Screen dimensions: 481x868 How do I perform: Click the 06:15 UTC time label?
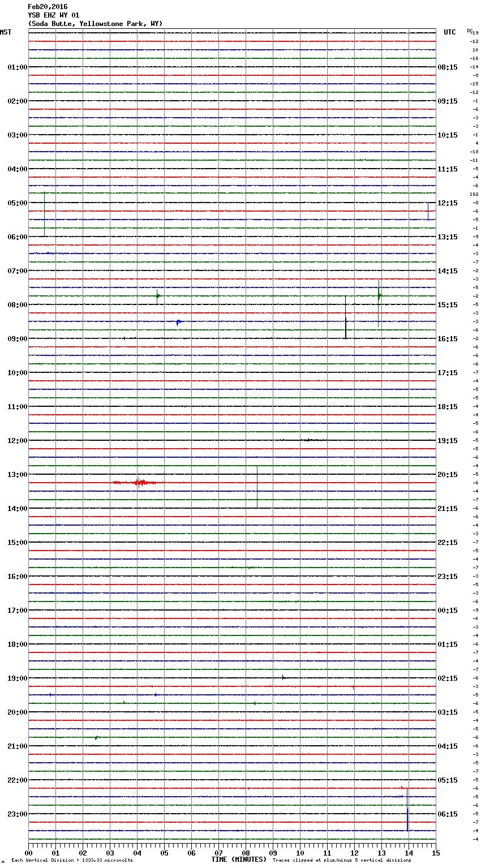pyautogui.click(x=448, y=814)
